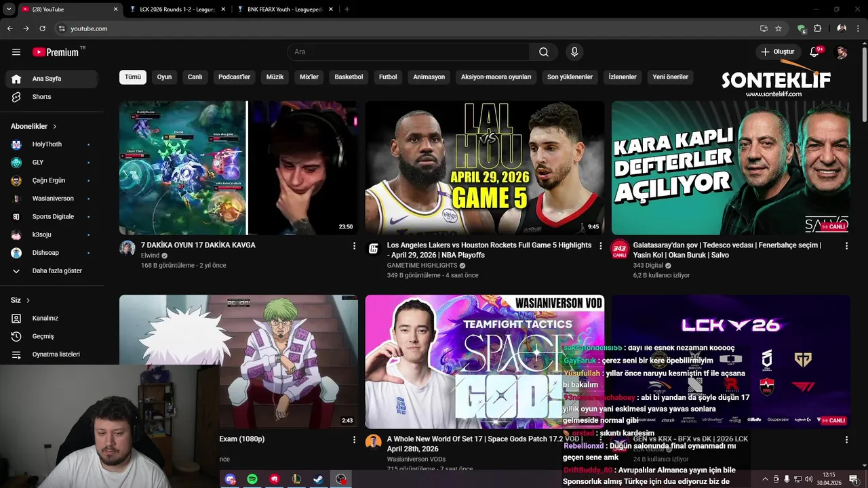Open Sports Digitale channel subscription
This screenshot has height=488, width=868.
(52, 216)
